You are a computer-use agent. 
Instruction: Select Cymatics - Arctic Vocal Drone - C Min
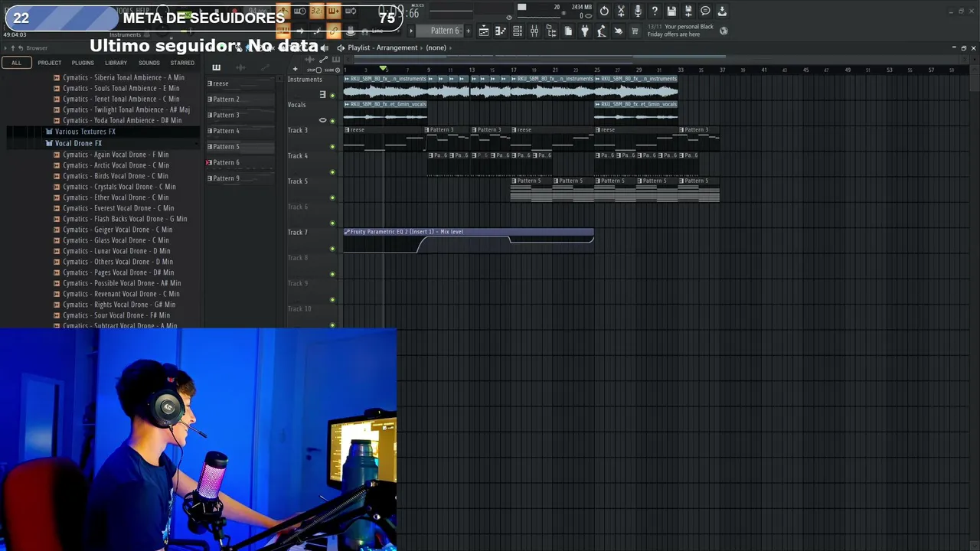116,165
